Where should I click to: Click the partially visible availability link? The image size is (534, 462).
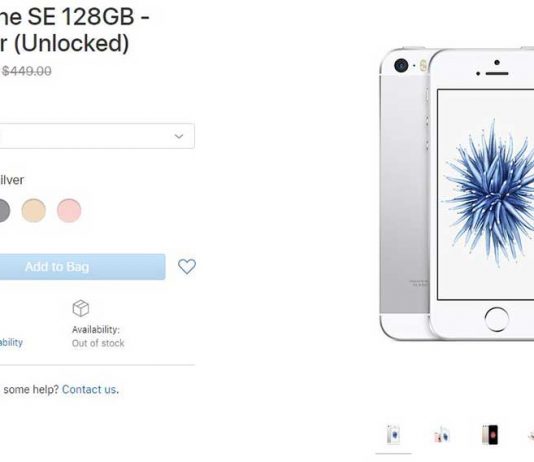[x=11, y=342]
